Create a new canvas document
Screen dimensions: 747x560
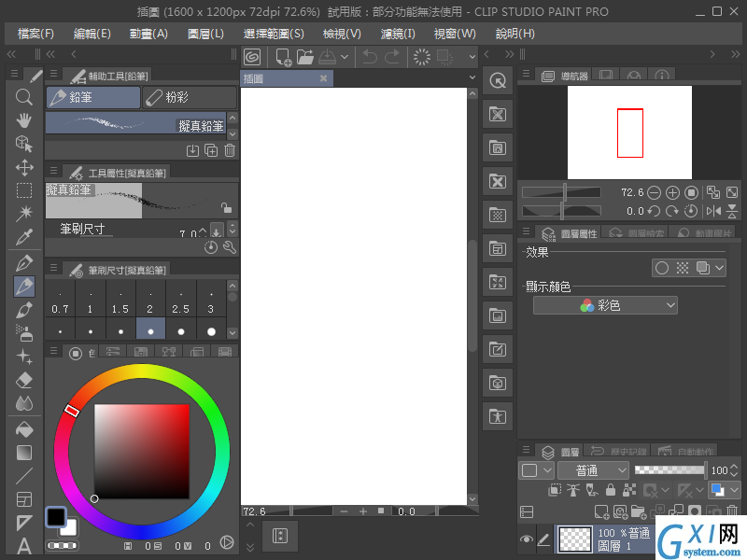point(284,57)
